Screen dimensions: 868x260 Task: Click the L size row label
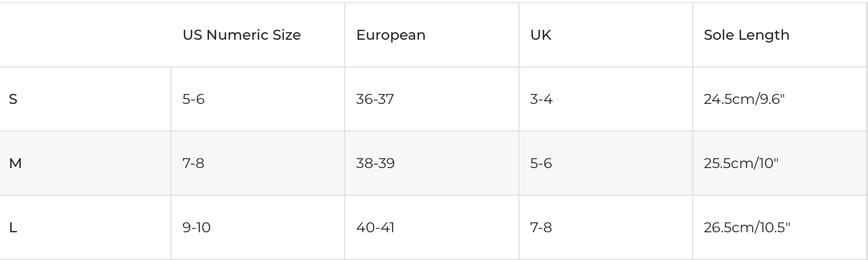pyautogui.click(x=13, y=227)
